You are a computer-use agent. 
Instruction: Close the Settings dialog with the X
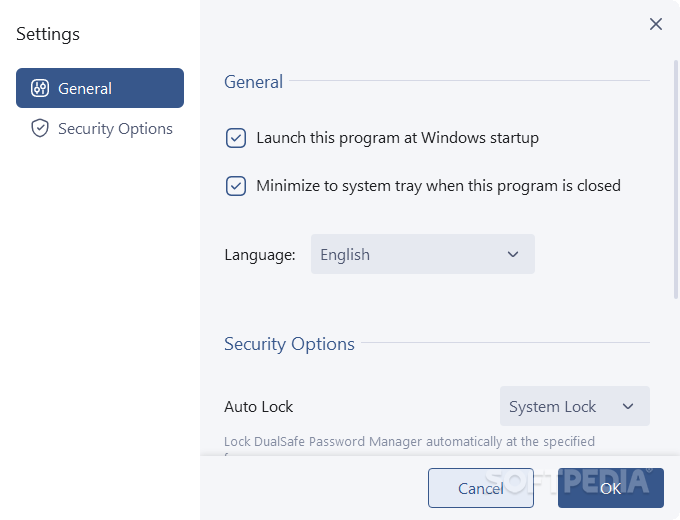tap(656, 24)
